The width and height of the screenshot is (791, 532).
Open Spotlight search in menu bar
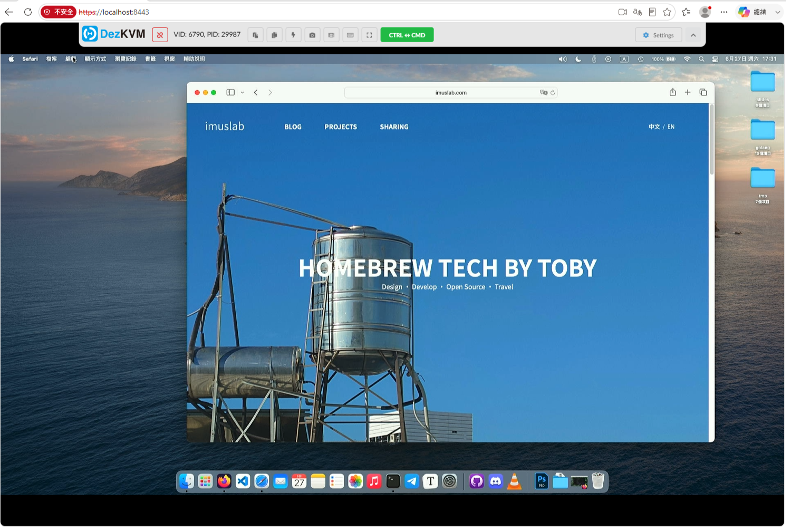701,59
